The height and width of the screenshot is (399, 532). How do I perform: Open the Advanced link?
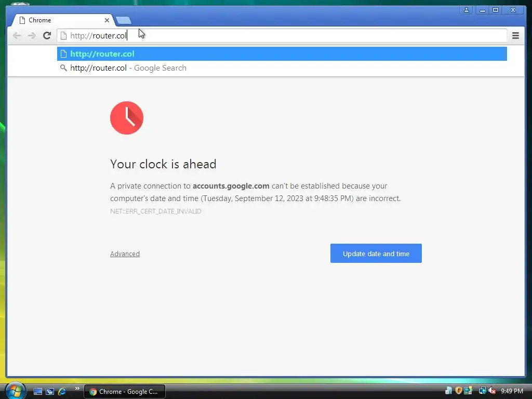tap(125, 254)
